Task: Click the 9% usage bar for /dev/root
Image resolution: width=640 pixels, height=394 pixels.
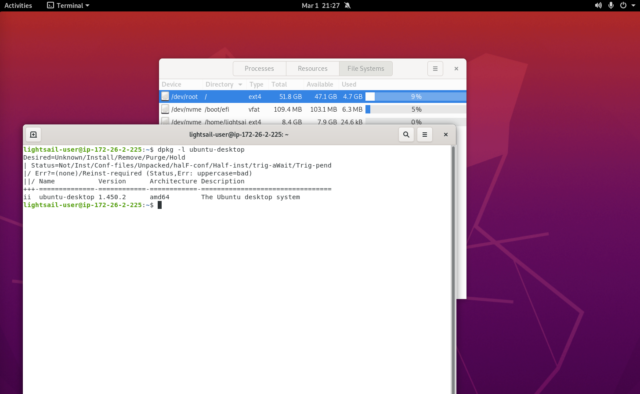Action: pos(416,96)
